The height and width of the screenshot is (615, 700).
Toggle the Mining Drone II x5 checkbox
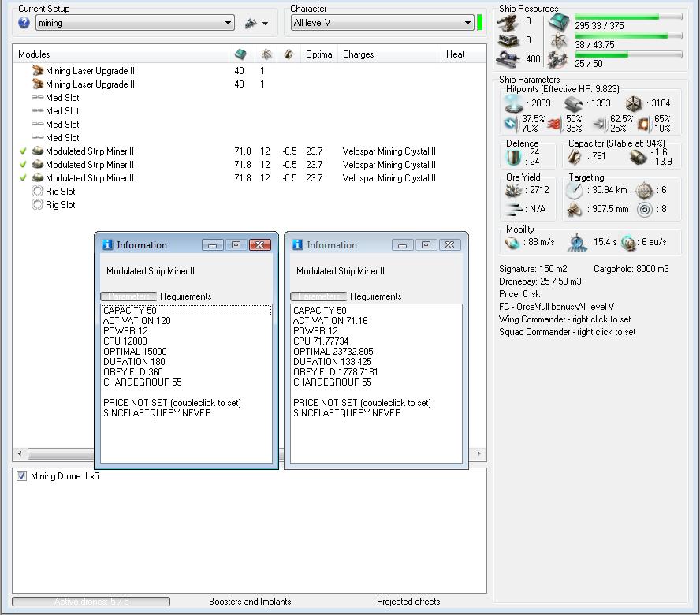click(21, 476)
